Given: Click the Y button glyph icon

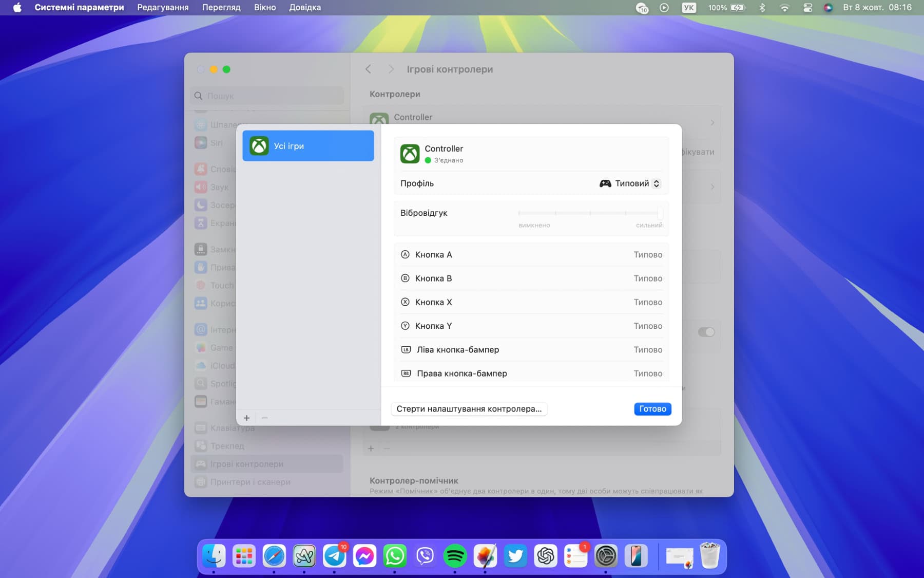Looking at the screenshot, I should 405,326.
